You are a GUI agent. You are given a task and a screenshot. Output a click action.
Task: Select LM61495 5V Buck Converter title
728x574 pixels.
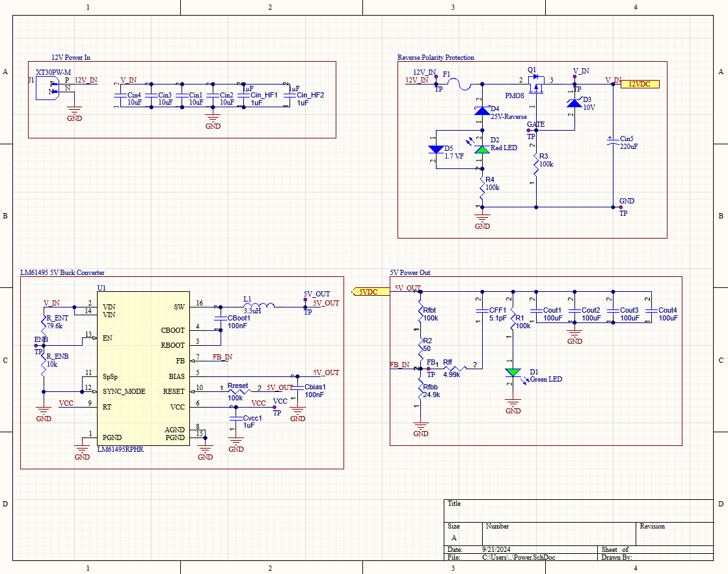(62, 273)
